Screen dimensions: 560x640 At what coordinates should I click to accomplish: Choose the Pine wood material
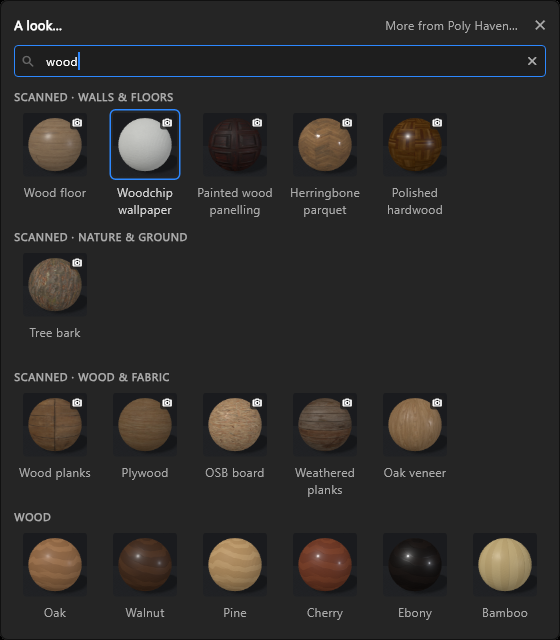(235, 564)
